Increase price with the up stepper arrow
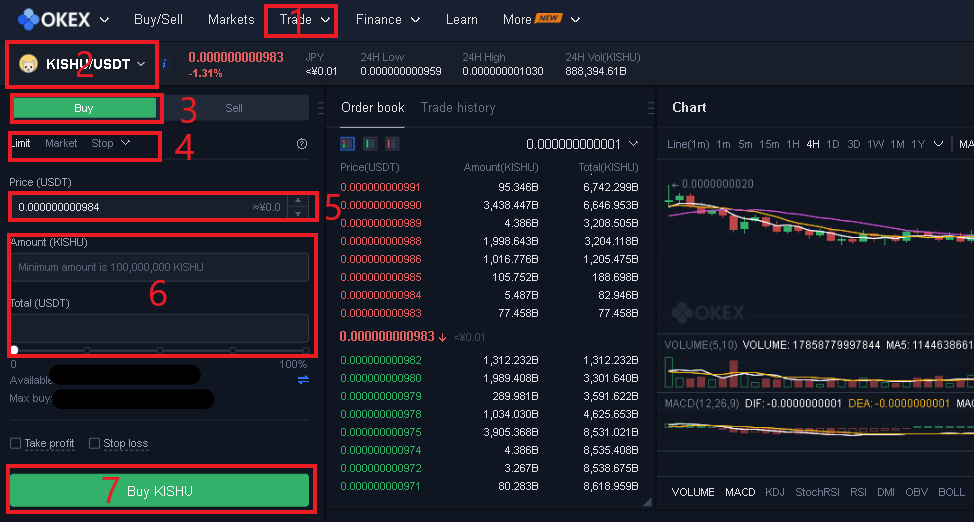The width and height of the screenshot is (974, 522). 298,200
